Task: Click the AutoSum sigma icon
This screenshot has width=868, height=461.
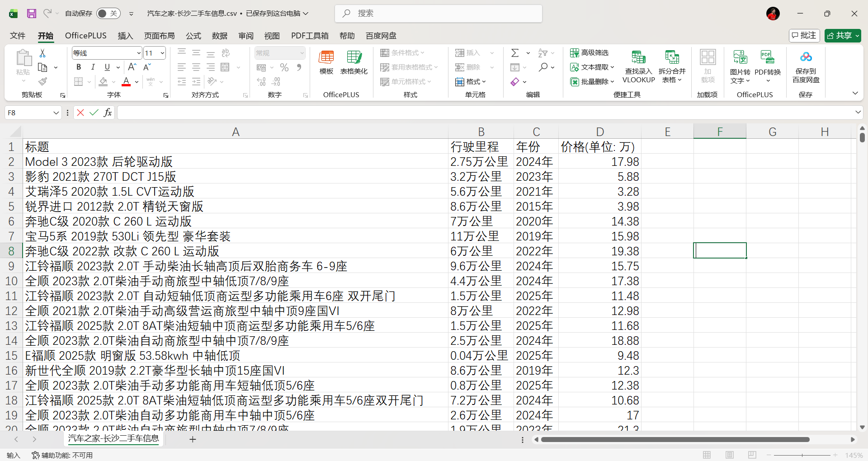Action: click(x=515, y=53)
